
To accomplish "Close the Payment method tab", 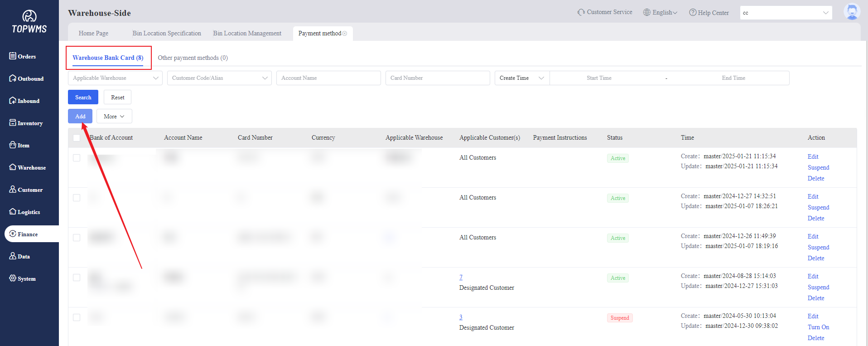I will [x=345, y=34].
